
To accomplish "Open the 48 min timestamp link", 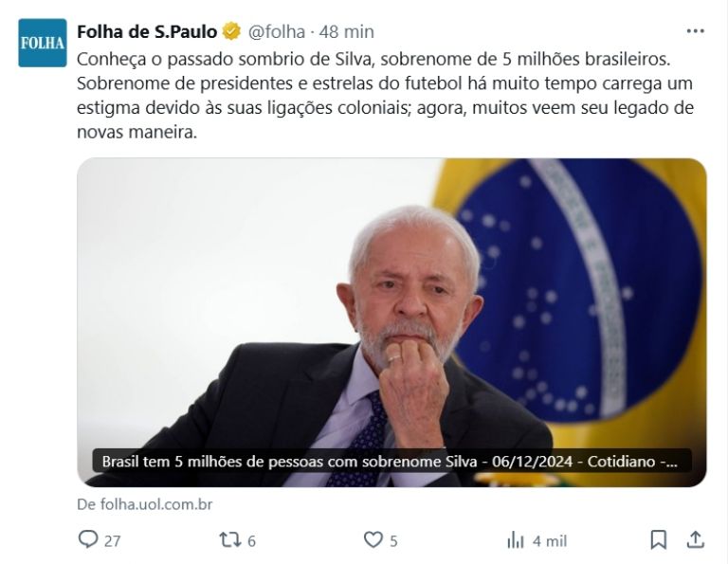I will coord(346,31).
